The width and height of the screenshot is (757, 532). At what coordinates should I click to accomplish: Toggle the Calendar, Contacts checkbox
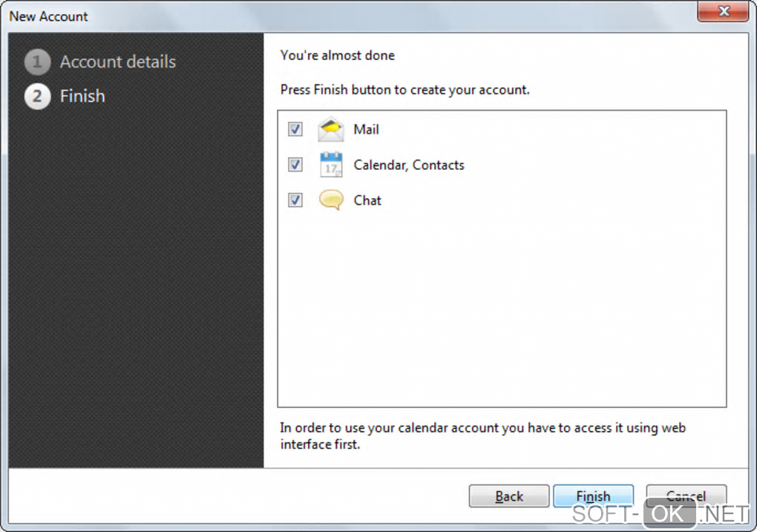[x=295, y=165]
